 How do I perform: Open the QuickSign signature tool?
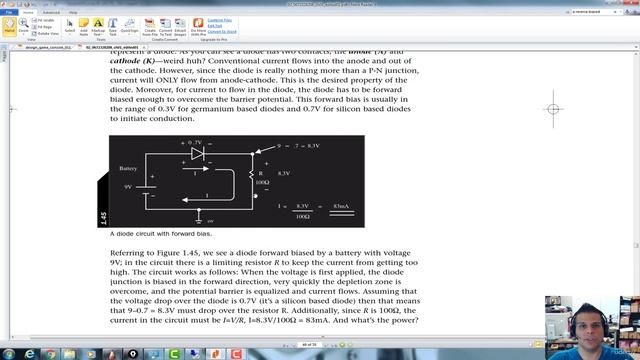129,24
